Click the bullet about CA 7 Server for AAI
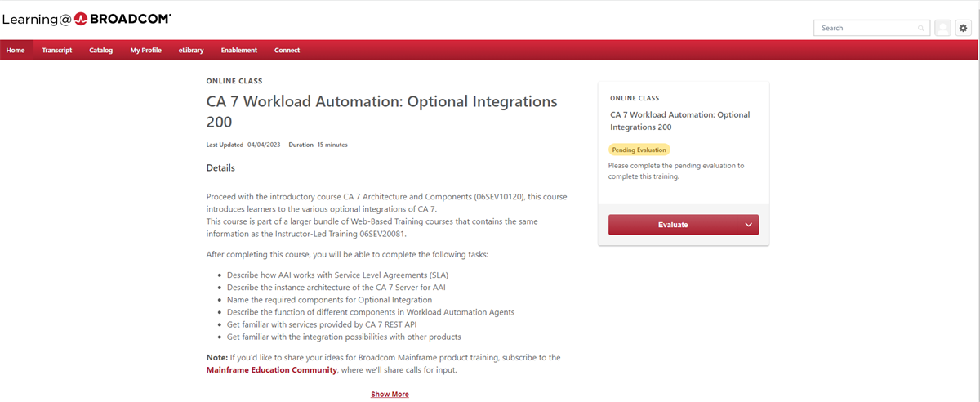Image resolution: width=980 pixels, height=402 pixels. tap(336, 287)
